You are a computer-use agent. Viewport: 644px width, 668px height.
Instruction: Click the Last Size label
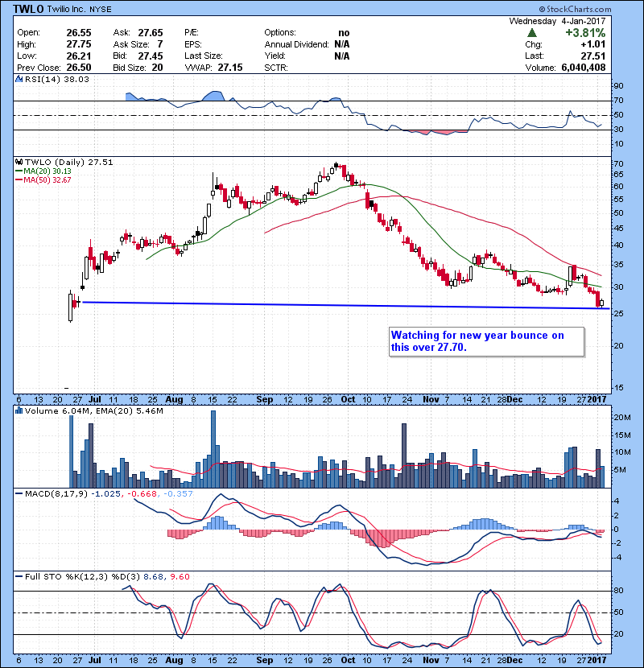(x=204, y=56)
